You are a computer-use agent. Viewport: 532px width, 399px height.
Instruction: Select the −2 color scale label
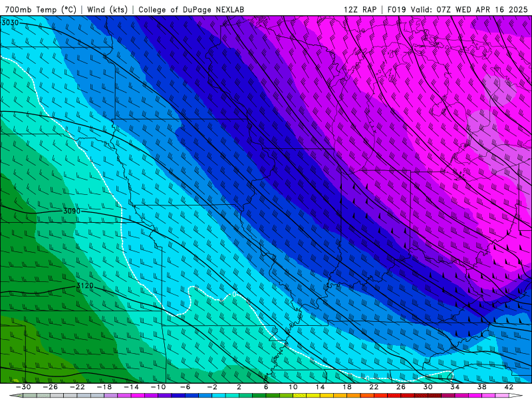(212, 387)
